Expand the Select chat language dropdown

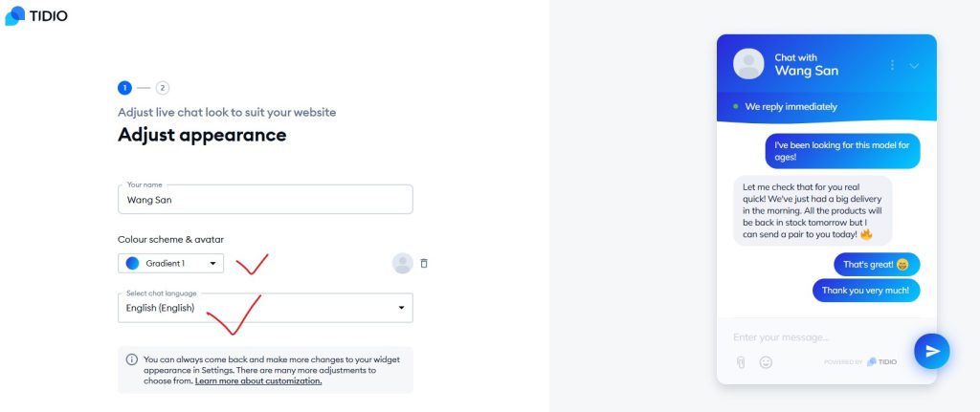(x=265, y=308)
